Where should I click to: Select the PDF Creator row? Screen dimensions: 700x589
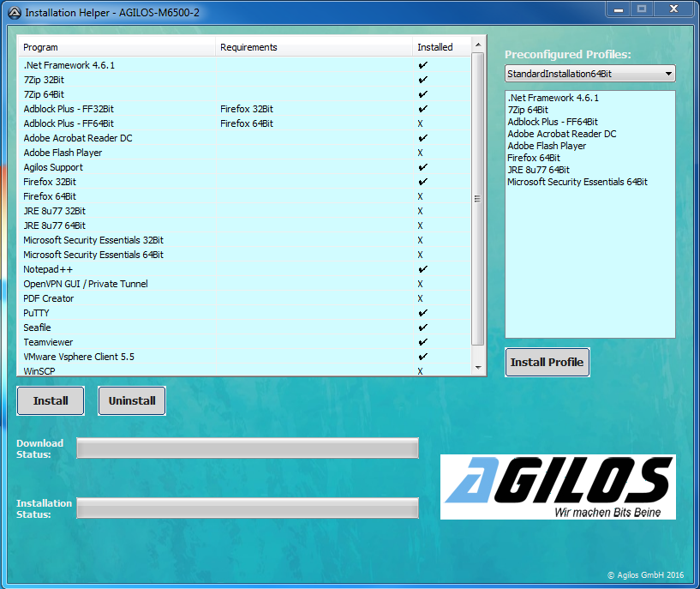pos(244,298)
